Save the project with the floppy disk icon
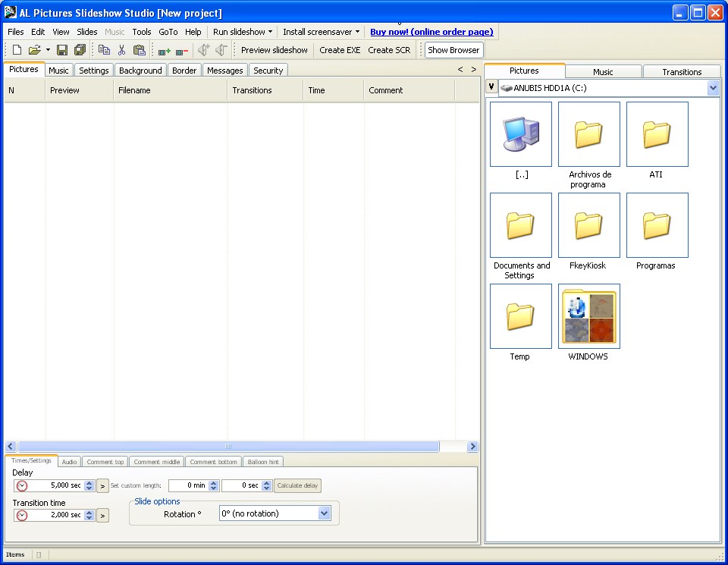The height and width of the screenshot is (565, 728). [x=62, y=50]
